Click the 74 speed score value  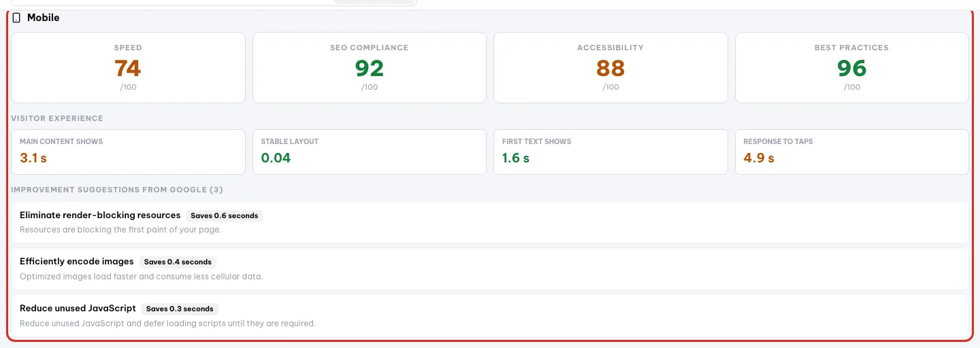coord(128,68)
